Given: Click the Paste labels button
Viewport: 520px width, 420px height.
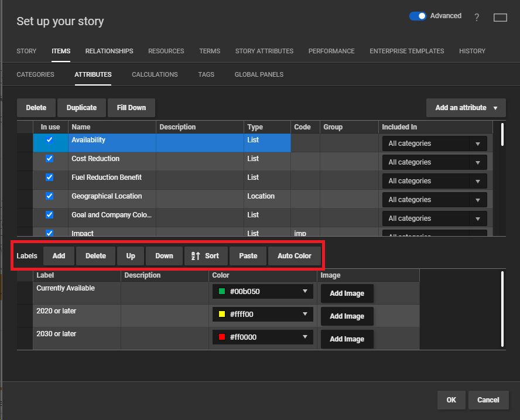Looking at the screenshot, I should tap(248, 256).
